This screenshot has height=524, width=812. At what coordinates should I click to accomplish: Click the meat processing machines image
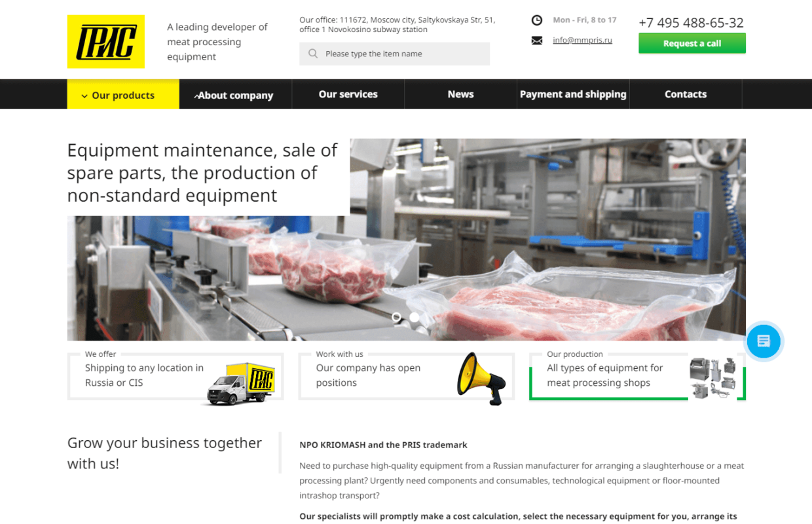pos(713,378)
